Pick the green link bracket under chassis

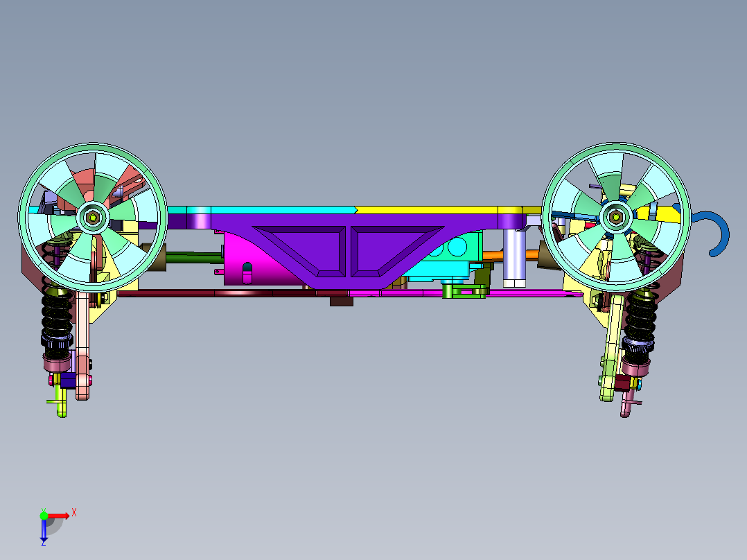464,290
